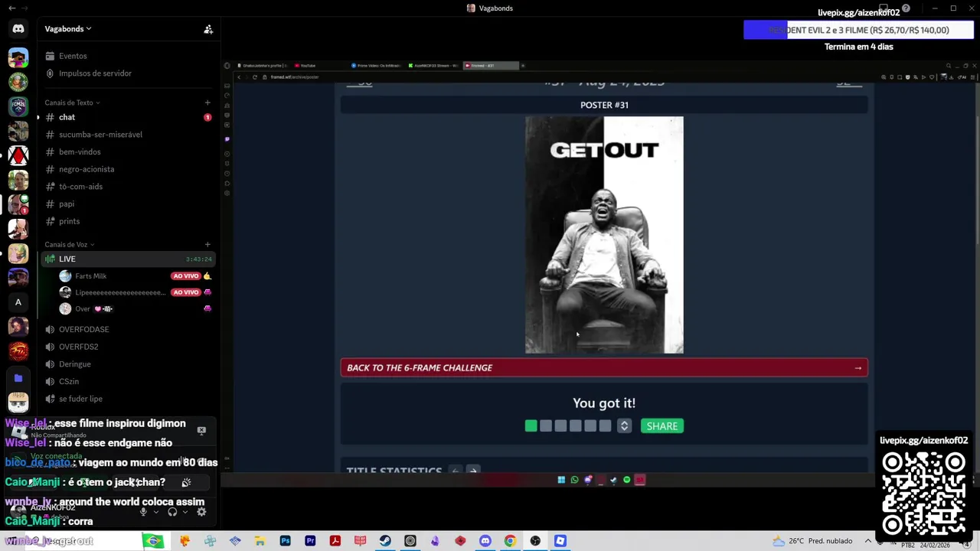980x551 pixels.
Task: Click the livepix donation goal progress bar
Action: click(858, 30)
